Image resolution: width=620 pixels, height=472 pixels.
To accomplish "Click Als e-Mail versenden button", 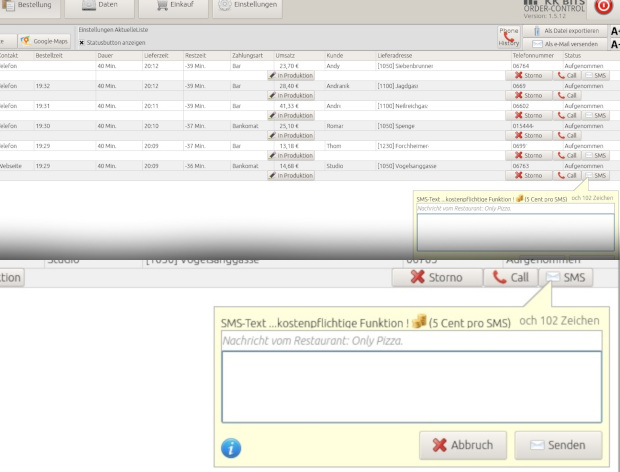I will coord(567,44).
